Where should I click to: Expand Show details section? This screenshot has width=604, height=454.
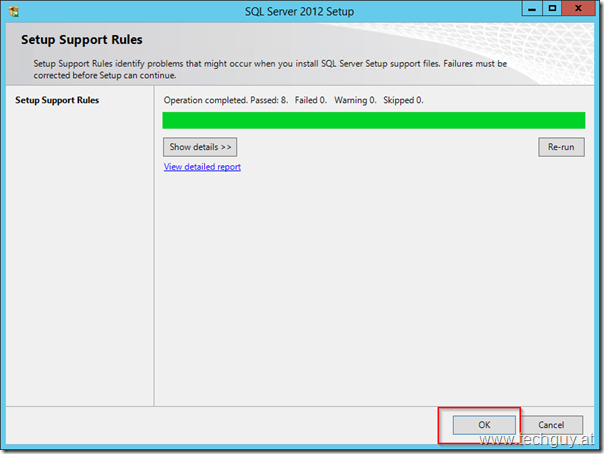tap(200, 147)
